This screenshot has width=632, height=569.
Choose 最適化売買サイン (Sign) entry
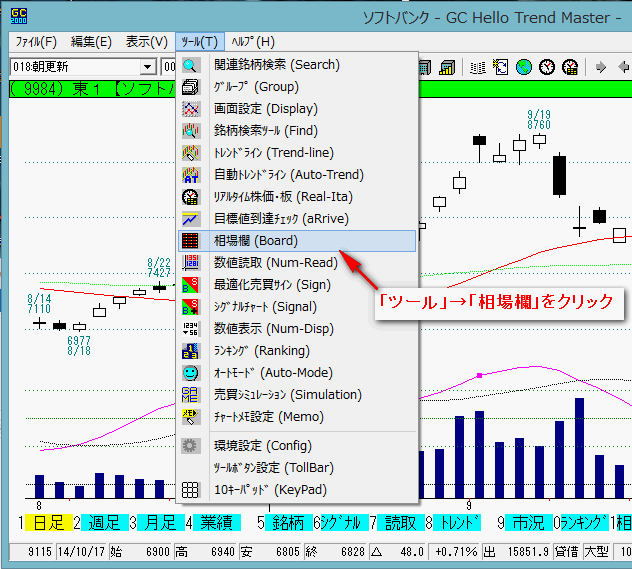click(297, 285)
